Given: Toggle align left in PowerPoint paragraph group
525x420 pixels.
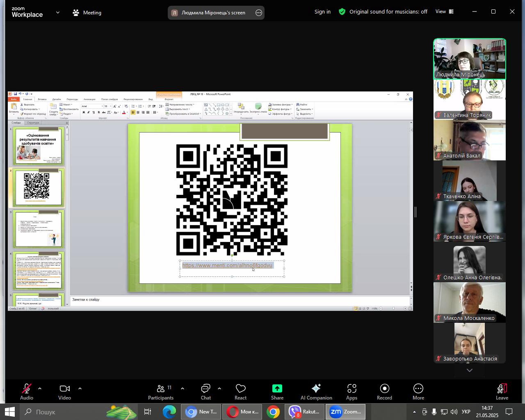Looking at the screenshot, I should 133,112.
